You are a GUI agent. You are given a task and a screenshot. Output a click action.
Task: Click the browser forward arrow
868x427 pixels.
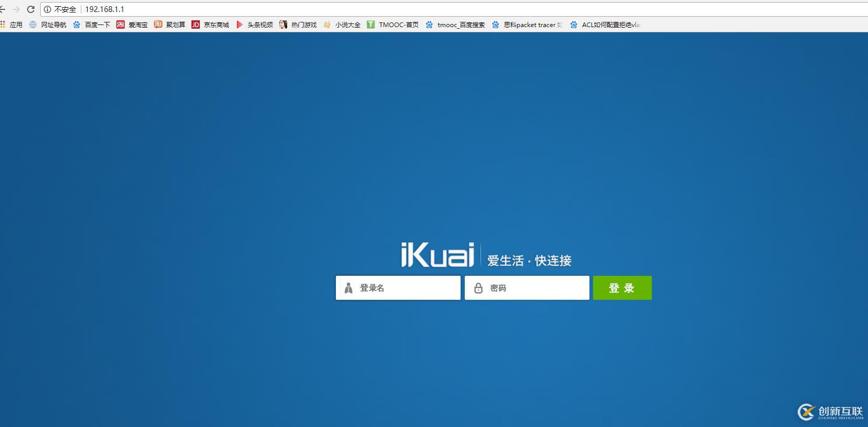tap(16, 9)
